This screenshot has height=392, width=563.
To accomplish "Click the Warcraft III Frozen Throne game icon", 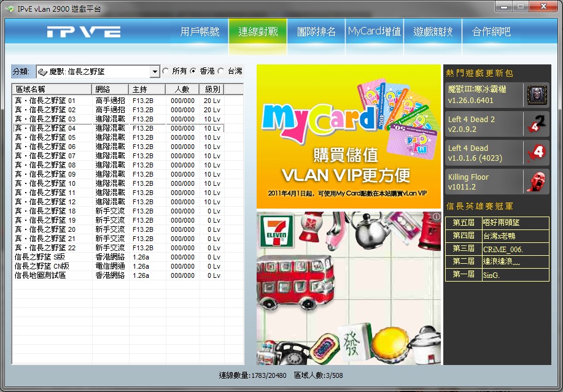I will 536,94.
